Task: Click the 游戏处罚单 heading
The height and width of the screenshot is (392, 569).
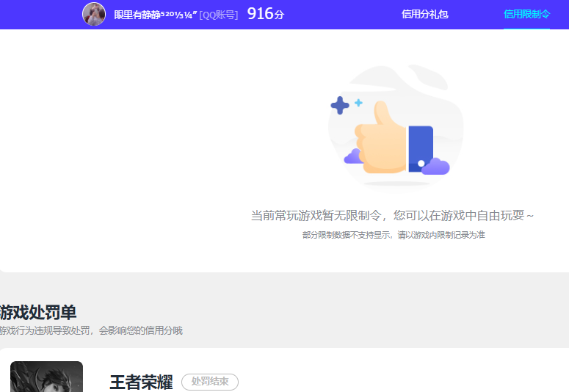Action: [x=38, y=313]
